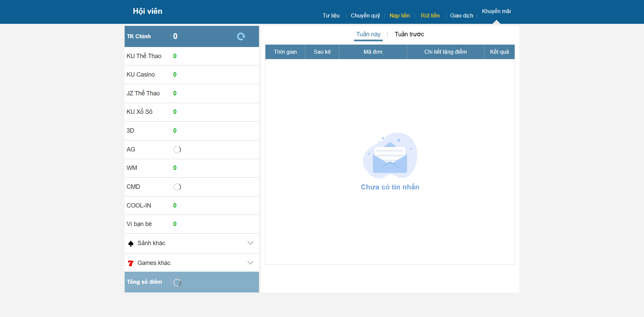Click the envelope empty-message illustration
This screenshot has width=644, height=317.
(390, 155)
